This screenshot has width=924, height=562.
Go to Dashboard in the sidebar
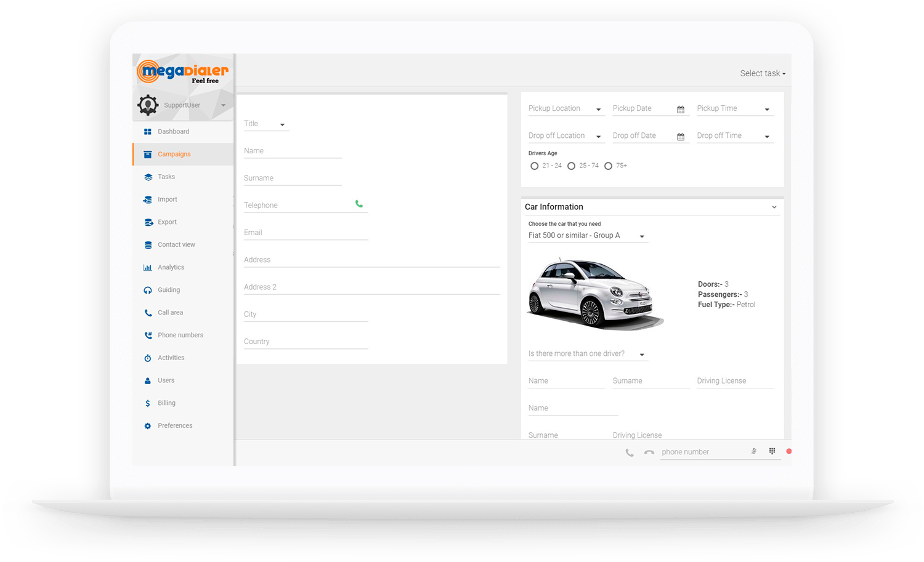173,132
